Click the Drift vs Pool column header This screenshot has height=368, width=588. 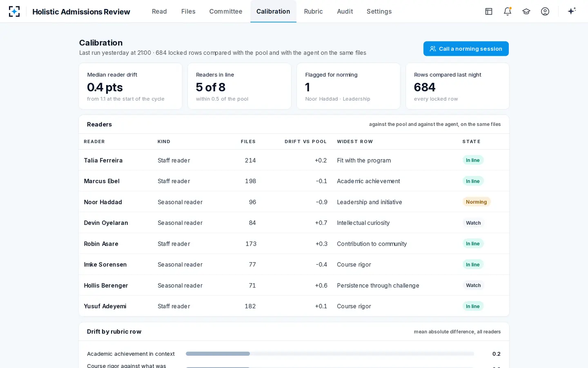coord(306,141)
